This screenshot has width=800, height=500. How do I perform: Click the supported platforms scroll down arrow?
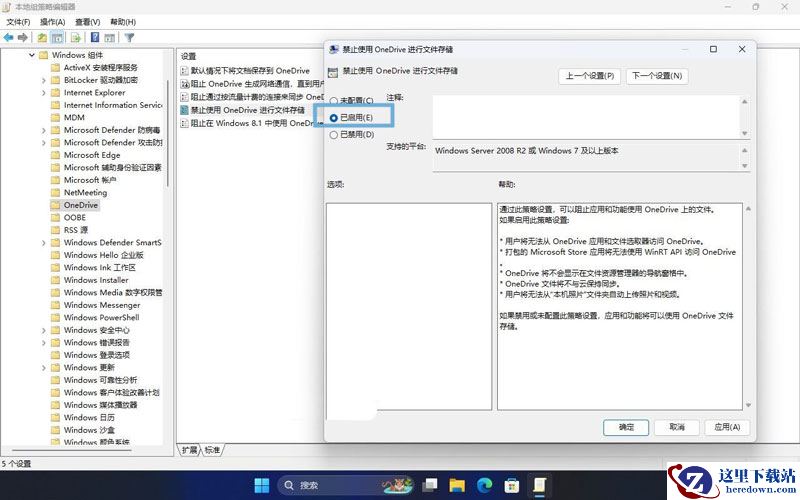pos(744,166)
